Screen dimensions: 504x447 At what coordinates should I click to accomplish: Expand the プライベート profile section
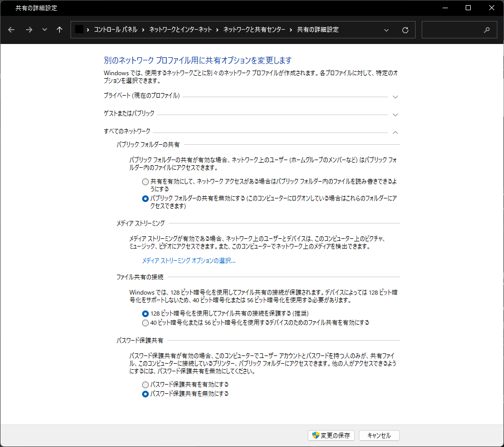(x=395, y=97)
